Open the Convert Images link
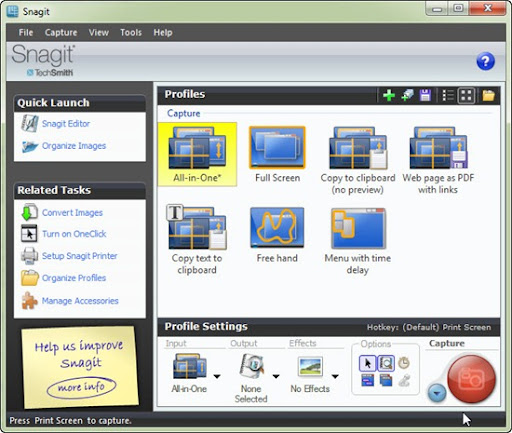This screenshot has width=512, height=433. pos(72,213)
